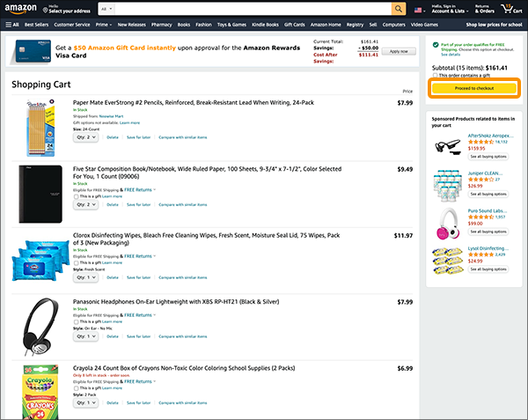Change quantity for Clorox wipes
The width and height of the screenshot is (528, 420).
pyautogui.click(x=86, y=277)
